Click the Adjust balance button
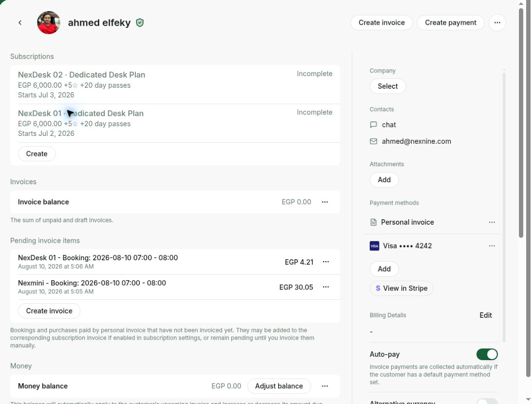 pos(279,386)
